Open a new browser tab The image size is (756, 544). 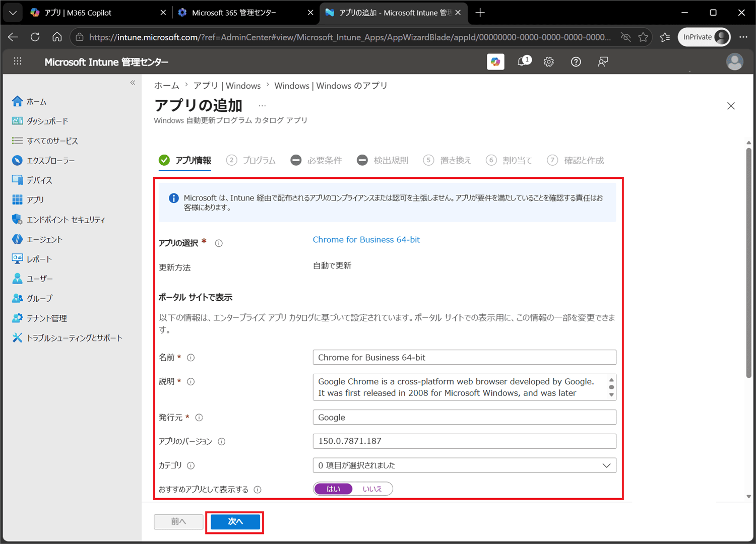480,13
